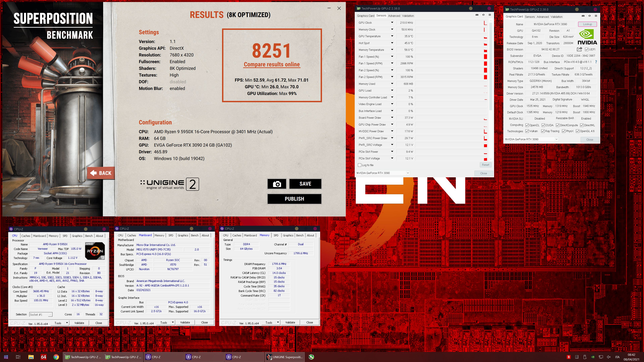This screenshot has width=644, height=362.
Task: Toggle OpenCL checkbox
Action: 527,125
